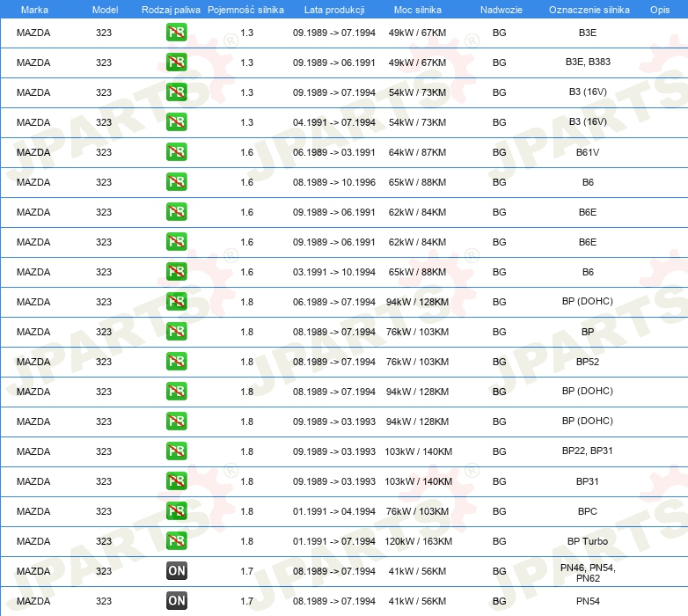The width and height of the screenshot is (688, 616).
Task: Click the date cell 03.1991 -> 10.1994
Action: [x=334, y=272]
